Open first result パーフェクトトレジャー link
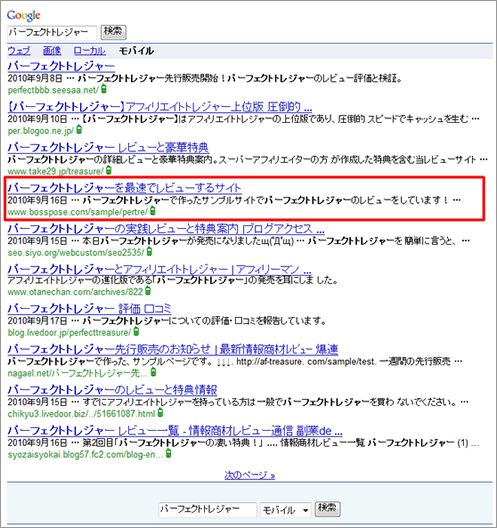 (x=61, y=66)
